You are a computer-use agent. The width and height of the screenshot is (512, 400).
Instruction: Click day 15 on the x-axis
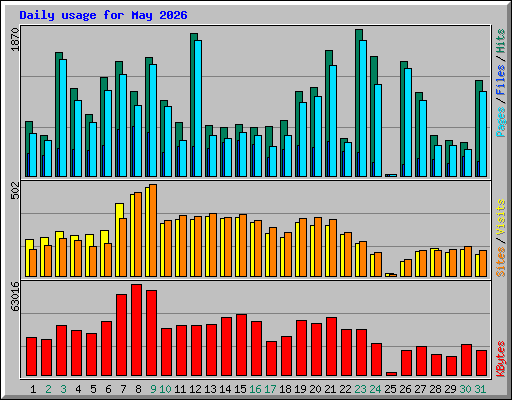coord(240,389)
